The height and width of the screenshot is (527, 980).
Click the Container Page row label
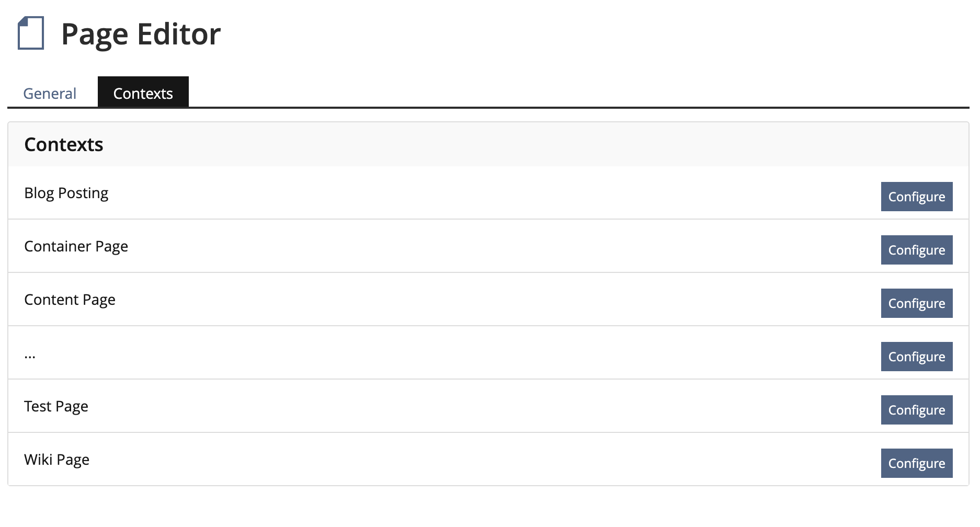click(76, 247)
